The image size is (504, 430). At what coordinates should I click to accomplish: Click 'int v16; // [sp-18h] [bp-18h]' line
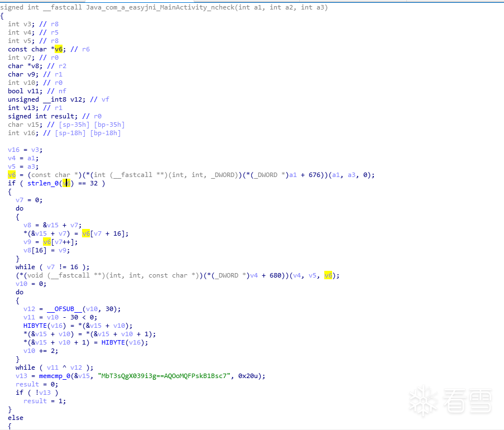click(64, 133)
